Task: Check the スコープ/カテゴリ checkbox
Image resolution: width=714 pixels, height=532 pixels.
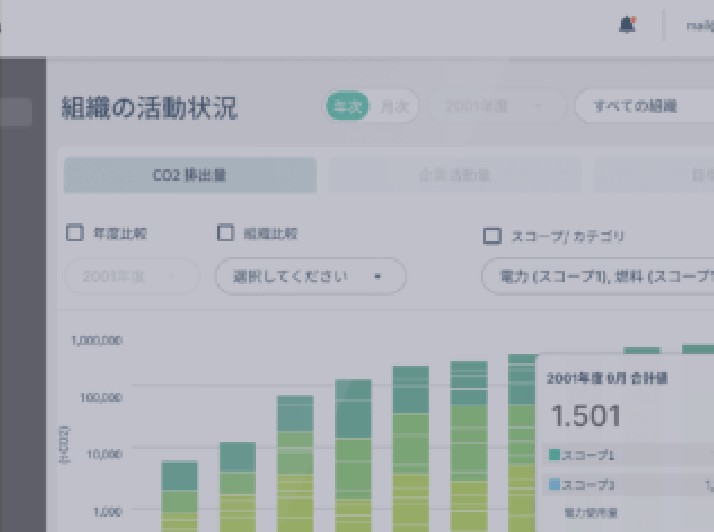Action: (492, 236)
